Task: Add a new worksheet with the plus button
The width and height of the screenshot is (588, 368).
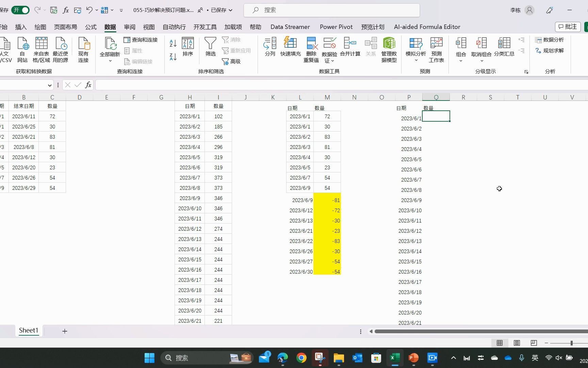Action: (x=65, y=331)
